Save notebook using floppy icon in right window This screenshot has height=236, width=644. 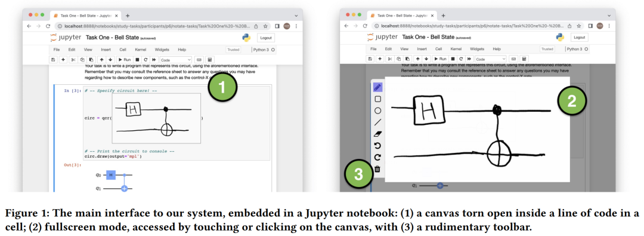pos(370,59)
